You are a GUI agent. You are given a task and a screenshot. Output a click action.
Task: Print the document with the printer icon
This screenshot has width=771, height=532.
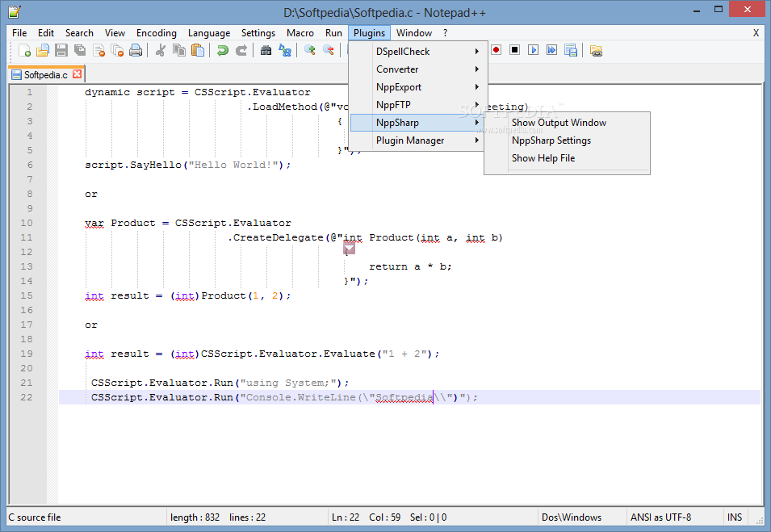tap(136, 50)
